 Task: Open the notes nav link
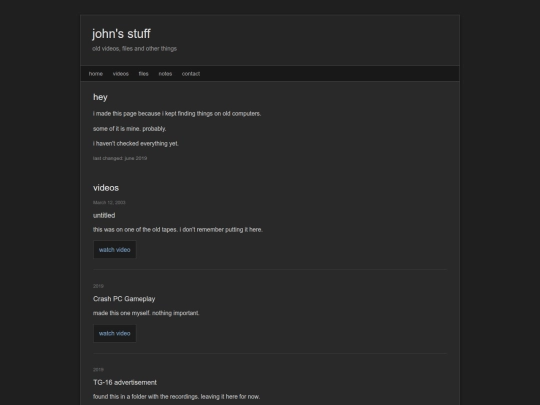tap(165, 74)
